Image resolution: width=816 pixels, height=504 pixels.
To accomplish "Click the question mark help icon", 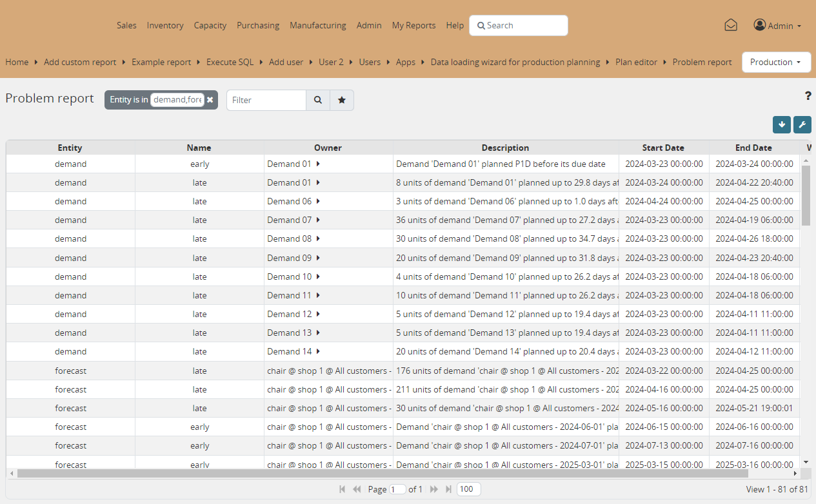I will (x=808, y=96).
